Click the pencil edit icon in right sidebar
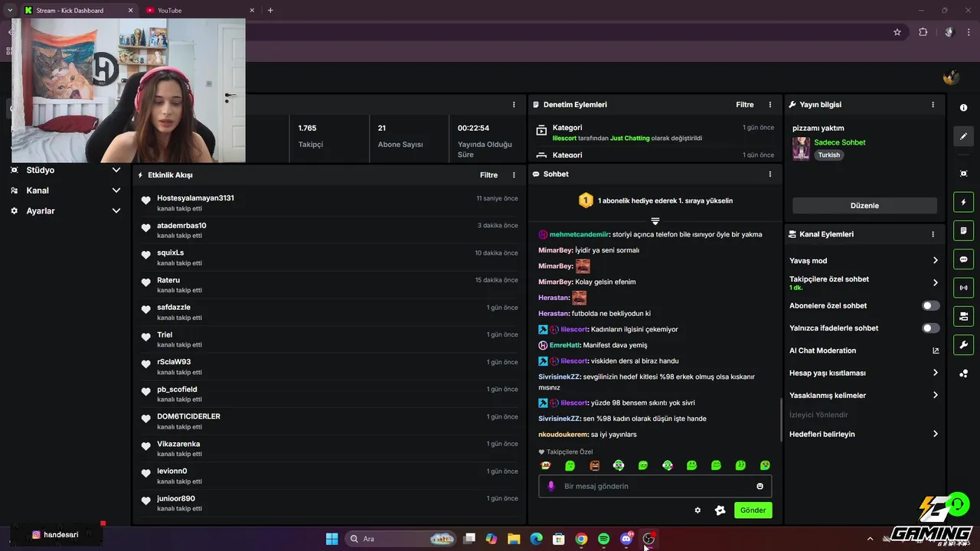 click(x=963, y=136)
